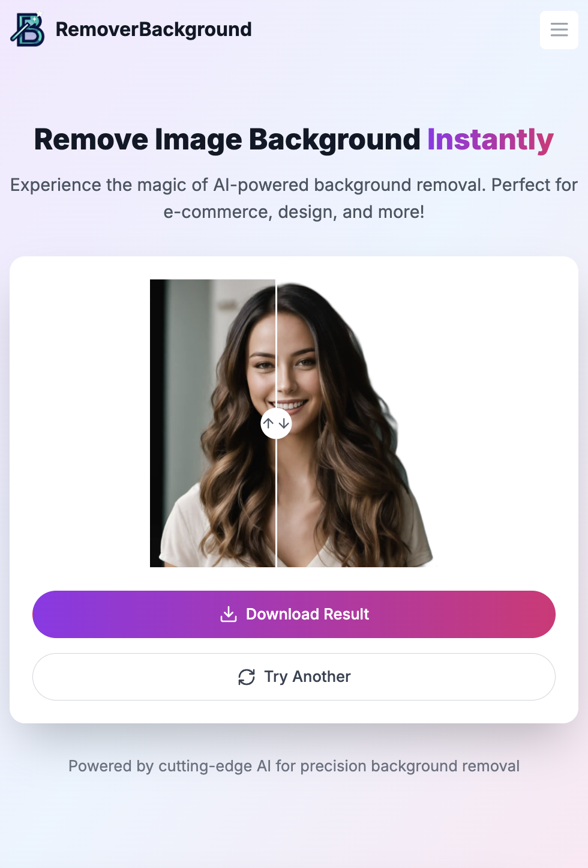Open the hamburger menu
This screenshot has width=588, height=868.
pos(559,29)
